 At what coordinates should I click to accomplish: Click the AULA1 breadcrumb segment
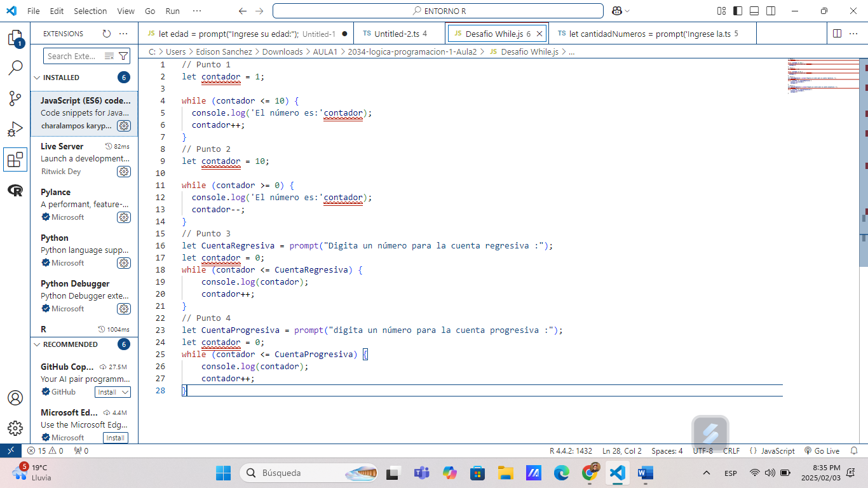(325, 51)
